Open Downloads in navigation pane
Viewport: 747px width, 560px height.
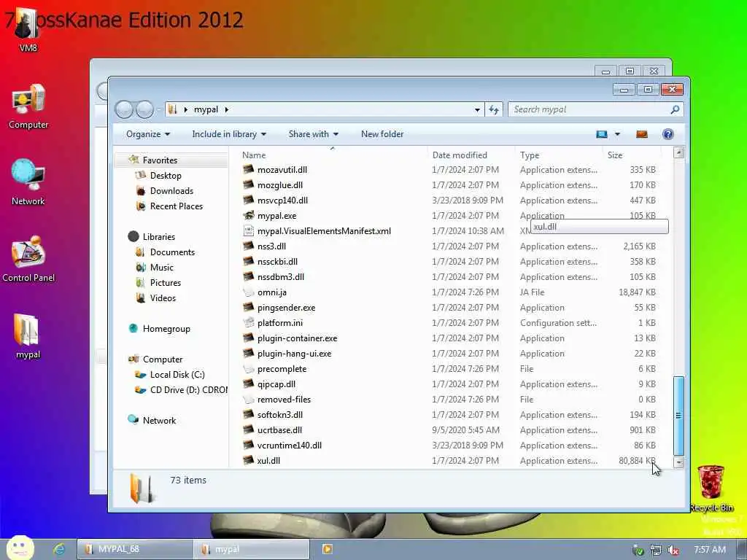tap(171, 190)
